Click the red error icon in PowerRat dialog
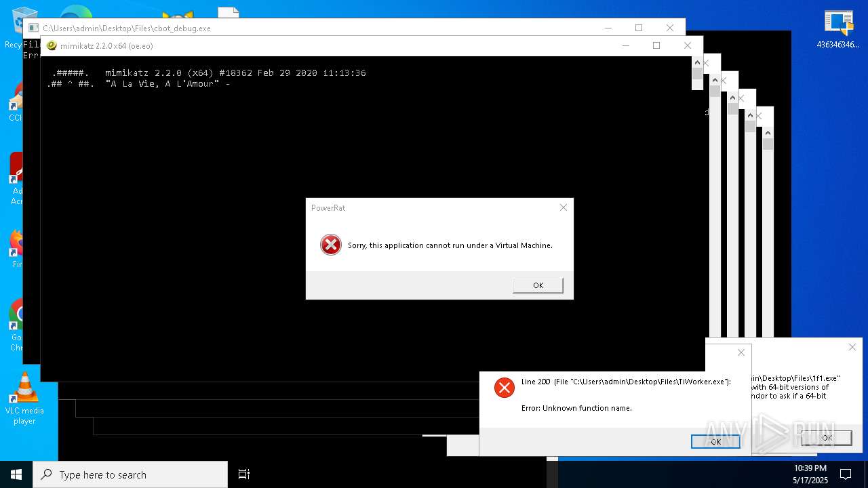868x488 pixels. (331, 245)
